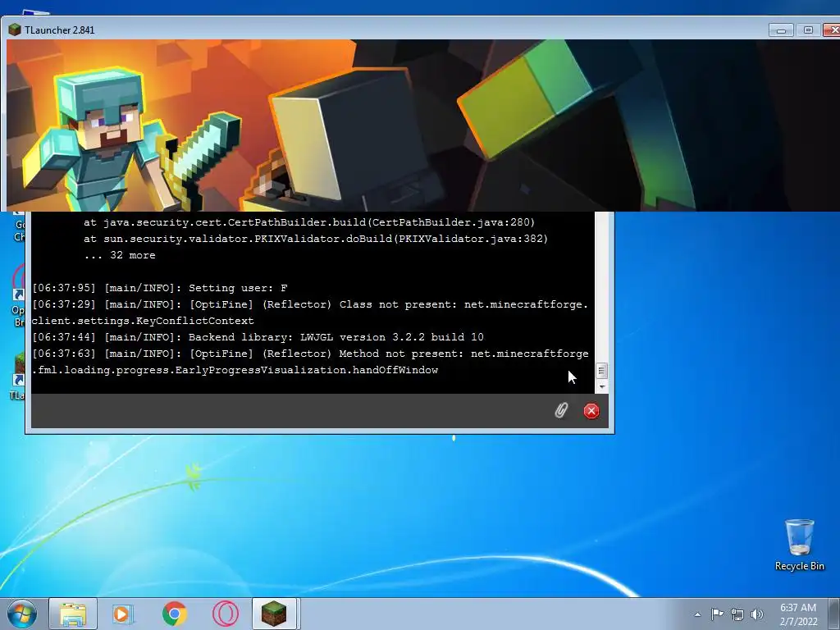Click the 'Method not present: net.minecraftforge' log line
840x630 pixels.
[310, 354]
